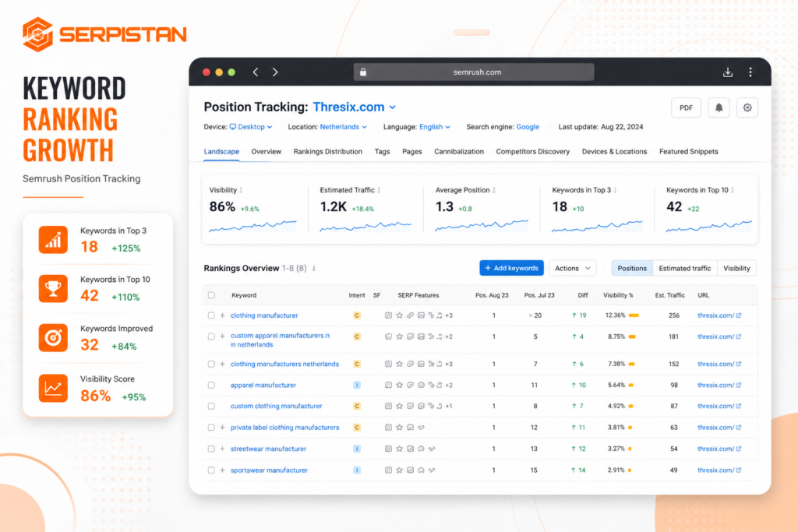Open the Netherlands location dropdown
The image size is (798, 532).
344,127
